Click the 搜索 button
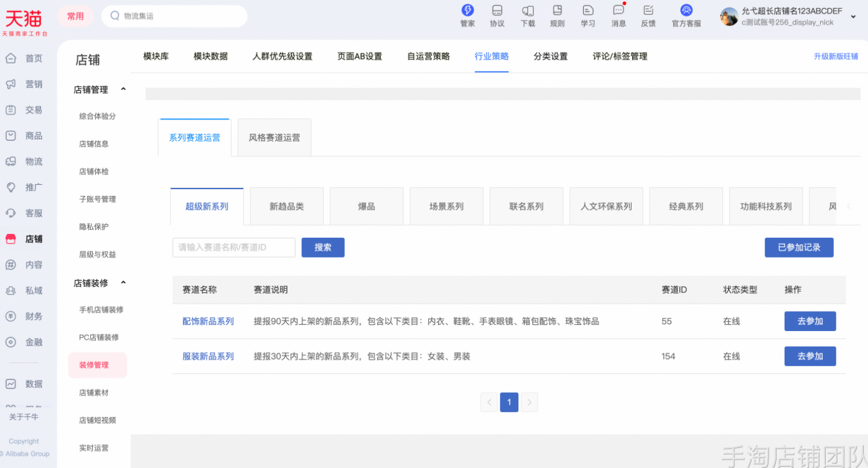Image resolution: width=868 pixels, height=468 pixels. (x=323, y=247)
